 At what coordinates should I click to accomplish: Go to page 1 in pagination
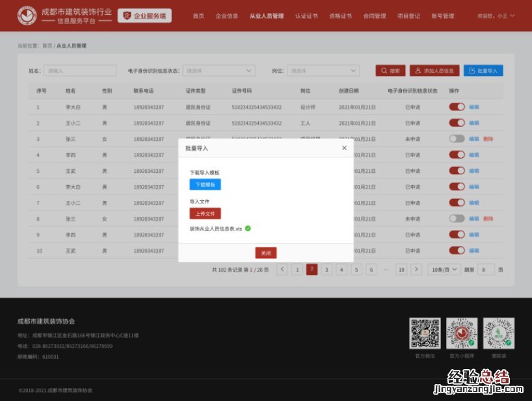pos(297,270)
